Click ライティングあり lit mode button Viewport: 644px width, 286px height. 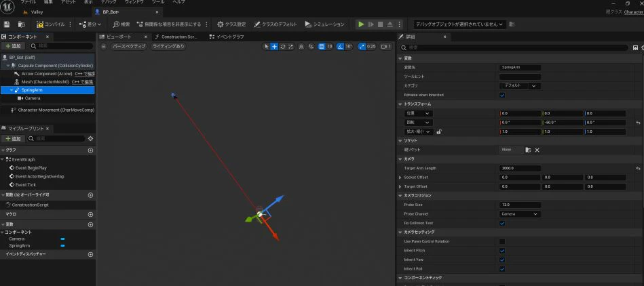tap(168, 46)
